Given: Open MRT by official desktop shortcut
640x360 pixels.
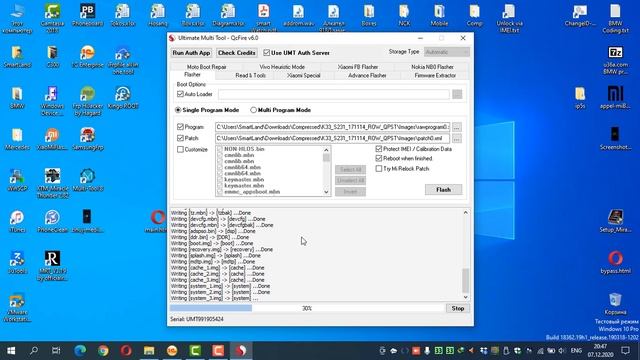Looking at the screenshot, I should tap(52, 266).
